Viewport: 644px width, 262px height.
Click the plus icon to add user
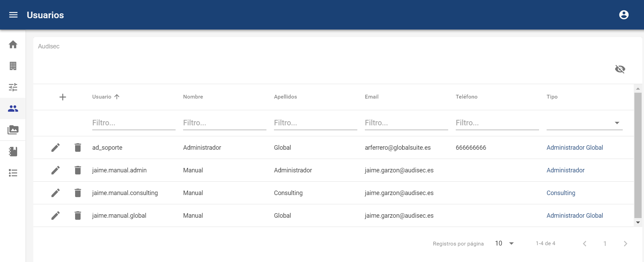coord(62,97)
